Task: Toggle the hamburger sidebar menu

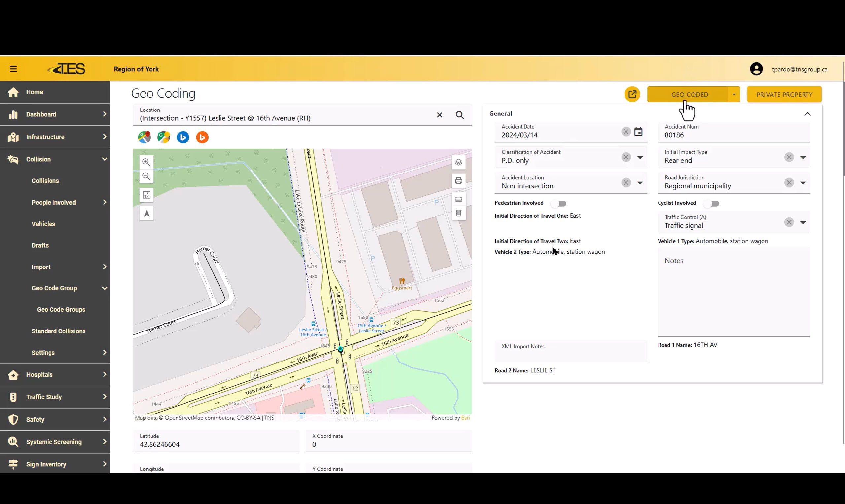Action: (13, 69)
